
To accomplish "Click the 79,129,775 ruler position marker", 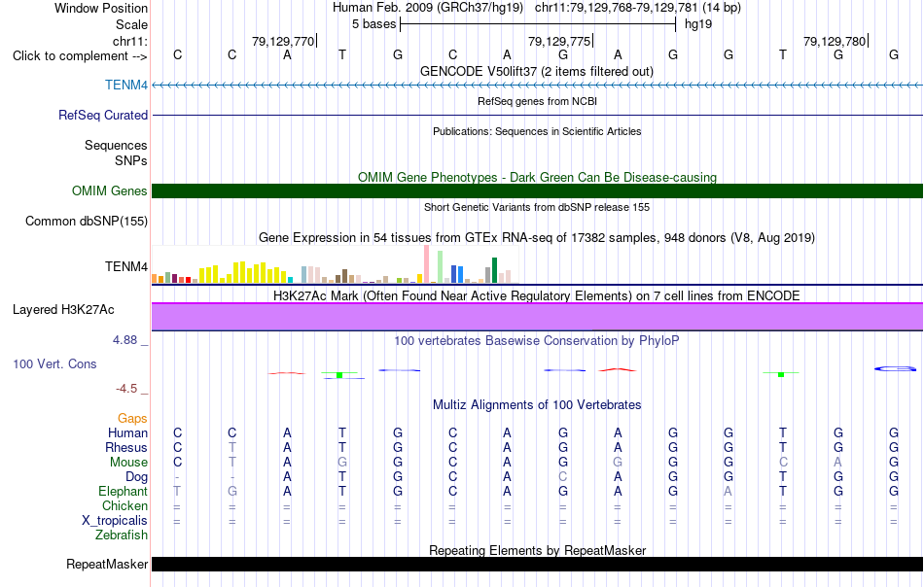I will pyautogui.click(x=559, y=41).
